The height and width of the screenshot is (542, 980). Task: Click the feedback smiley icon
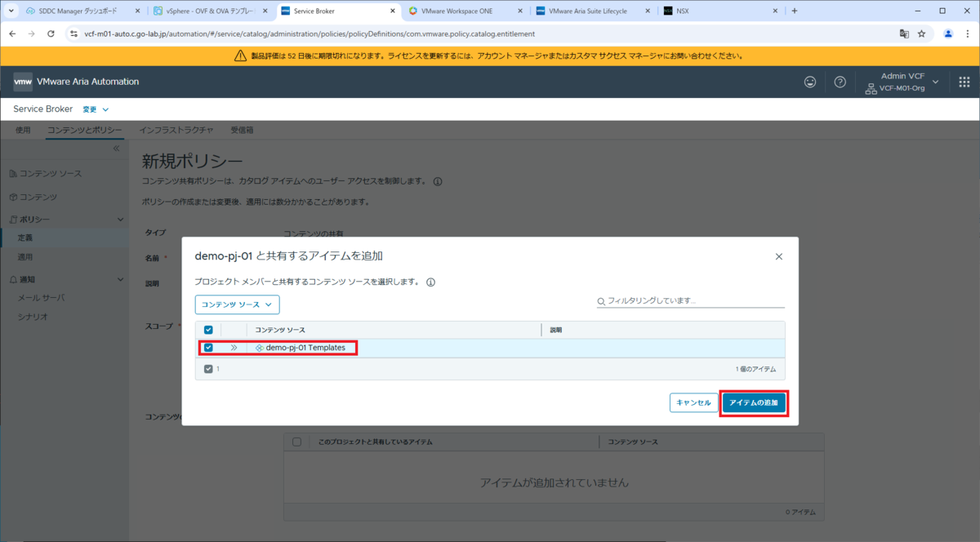click(810, 82)
